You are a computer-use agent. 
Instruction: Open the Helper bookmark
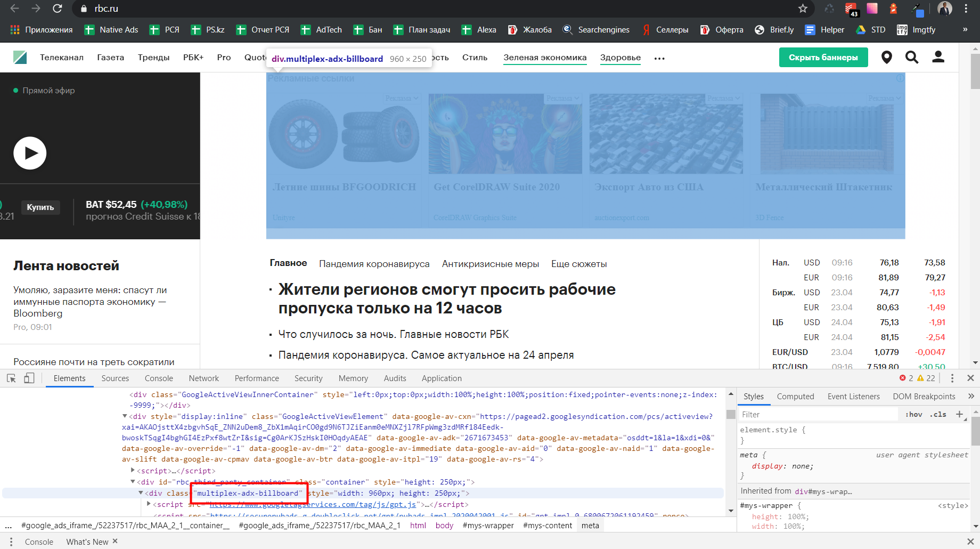coord(824,30)
